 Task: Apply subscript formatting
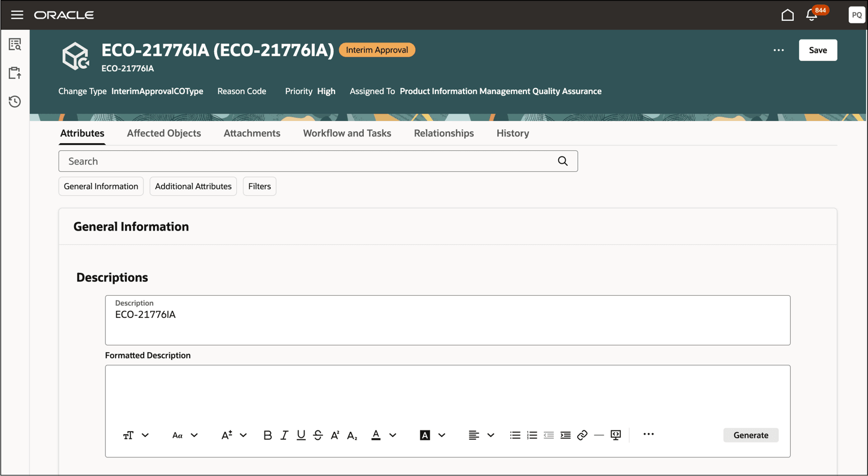(x=352, y=435)
